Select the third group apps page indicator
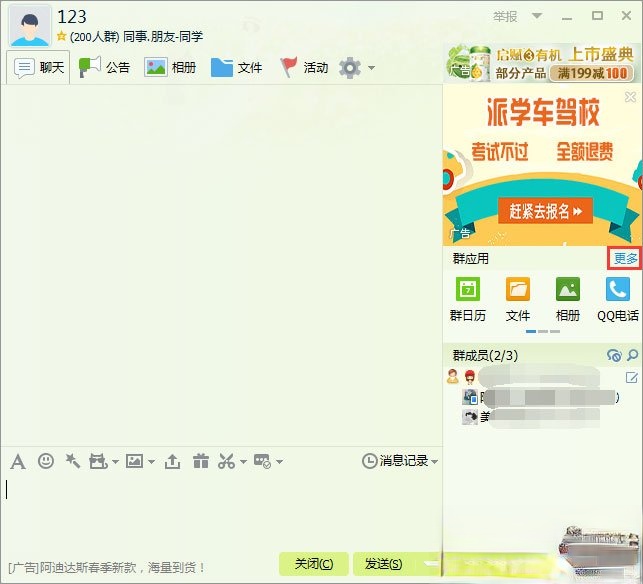643x584 pixels. pyautogui.click(x=555, y=331)
